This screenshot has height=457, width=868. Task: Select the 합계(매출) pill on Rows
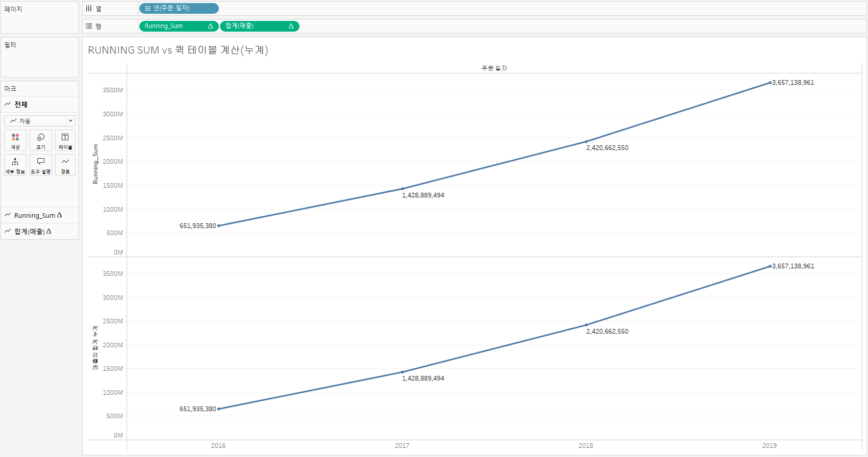[x=260, y=26]
